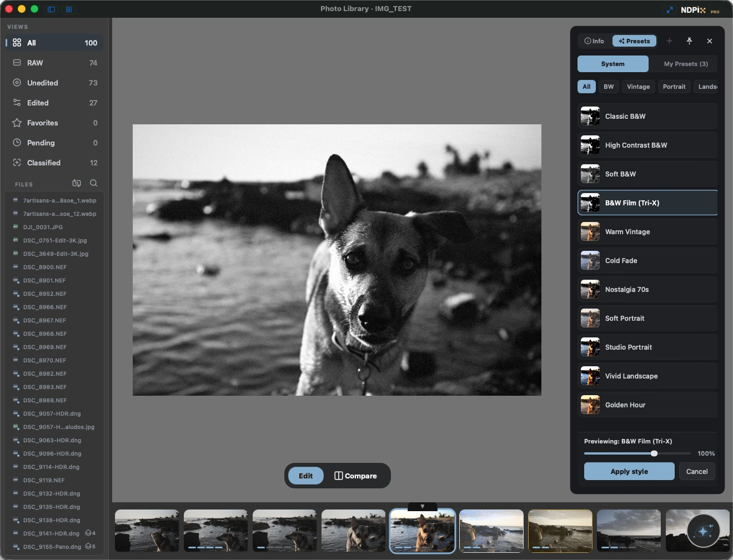This screenshot has height=560, width=733.
Task: Choose the Classic B&W preset
Action: tap(647, 117)
